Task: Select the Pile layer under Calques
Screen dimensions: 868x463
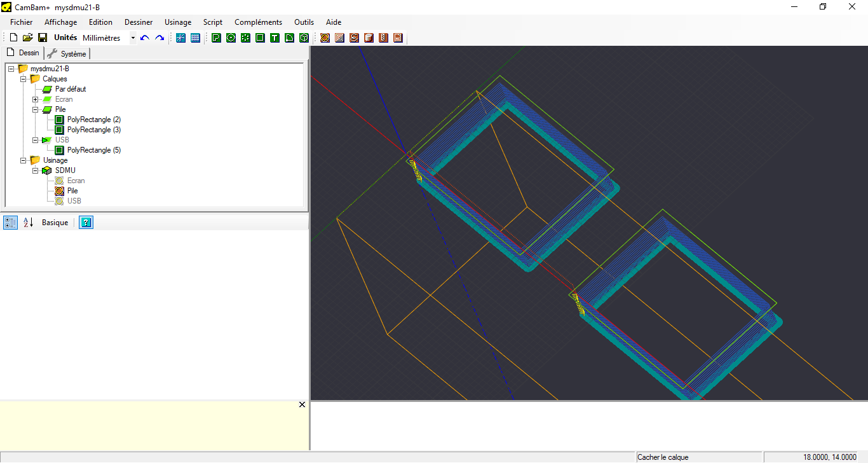Action: tap(60, 109)
